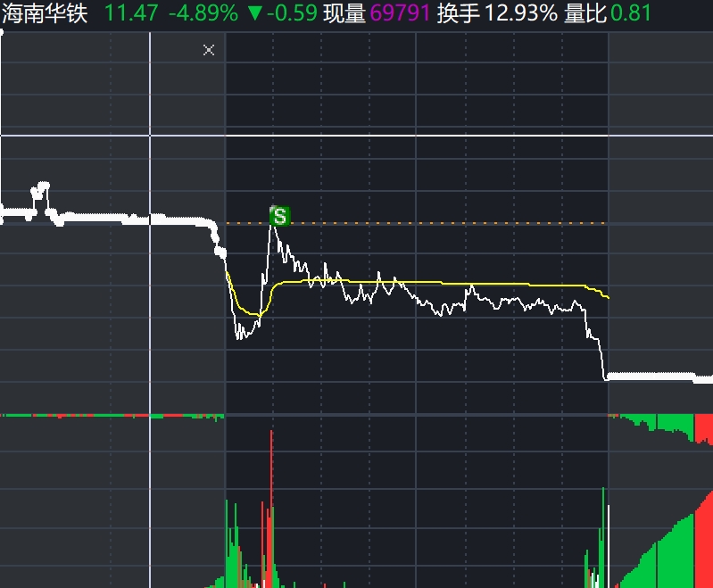The width and height of the screenshot is (713, 588).
Task: Click the 换手 turnover rate 12.93%
Action: coord(521,13)
